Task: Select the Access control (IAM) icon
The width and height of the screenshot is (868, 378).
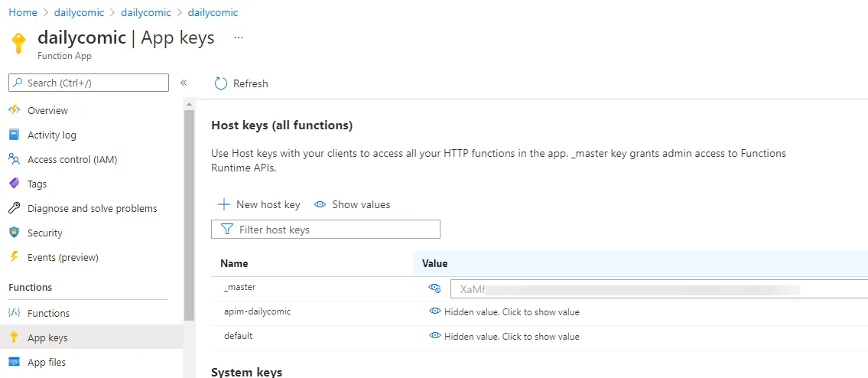Action: (14, 159)
